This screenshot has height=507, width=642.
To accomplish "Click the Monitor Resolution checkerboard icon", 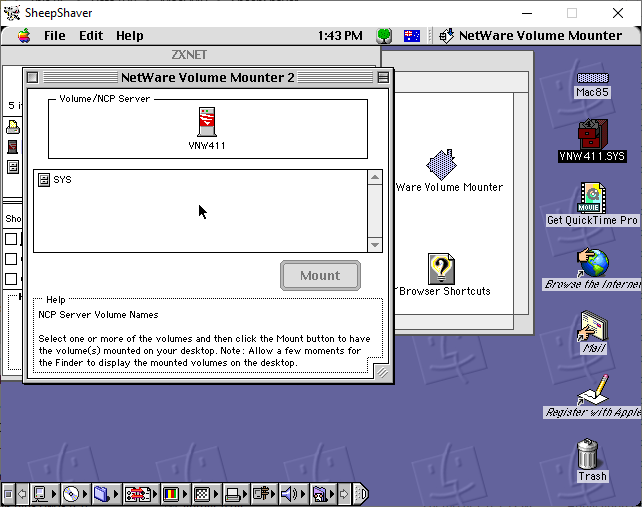I will [202, 494].
